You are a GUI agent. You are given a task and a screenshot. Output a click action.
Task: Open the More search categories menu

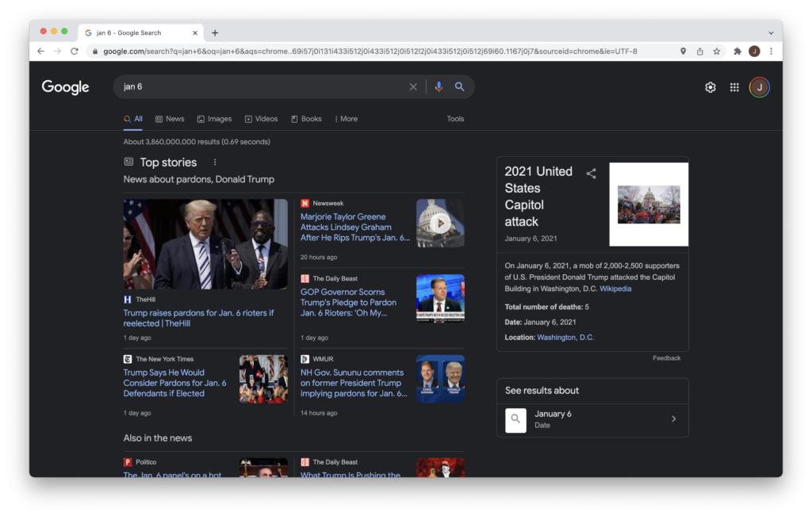click(346, 119)
